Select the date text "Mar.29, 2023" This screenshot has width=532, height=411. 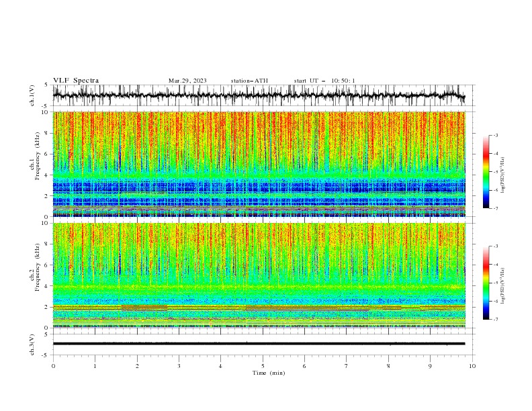tap(187, 81)
